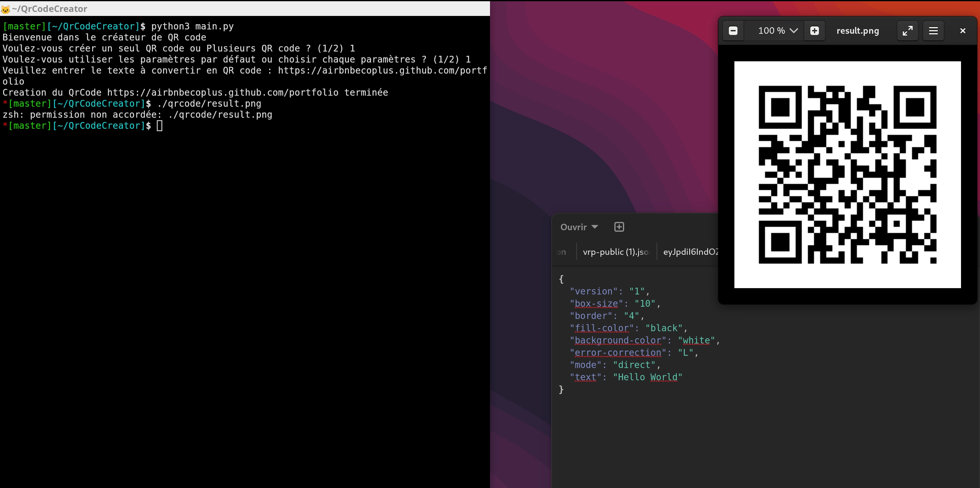Viewport: 980px width, 488px height.
Task: Select the partially hidden leftmost editor tab
Action: tap(562, 252)
